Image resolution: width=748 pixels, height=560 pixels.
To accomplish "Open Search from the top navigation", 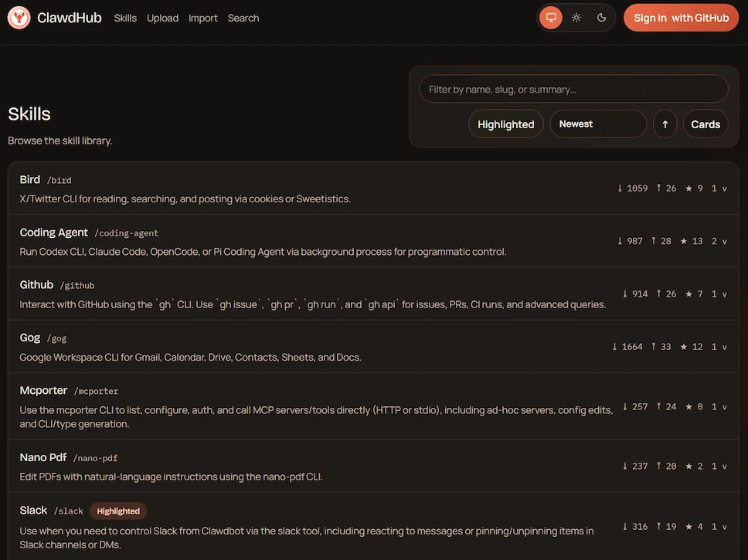I will 243,18.
